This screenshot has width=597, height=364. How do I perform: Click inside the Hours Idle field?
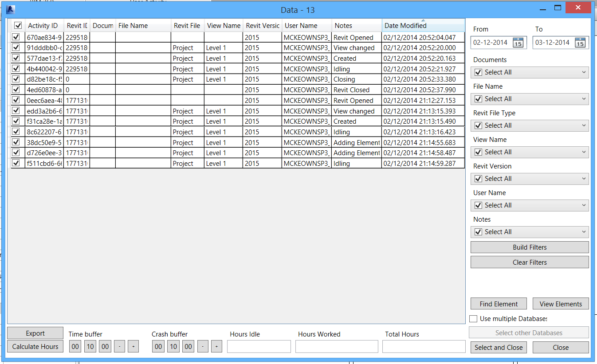259,346
